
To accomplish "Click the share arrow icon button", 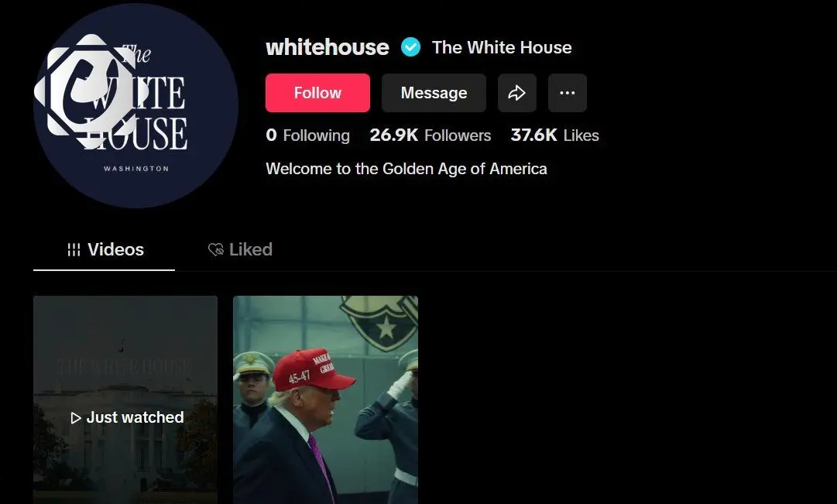I will pos(516,93).
